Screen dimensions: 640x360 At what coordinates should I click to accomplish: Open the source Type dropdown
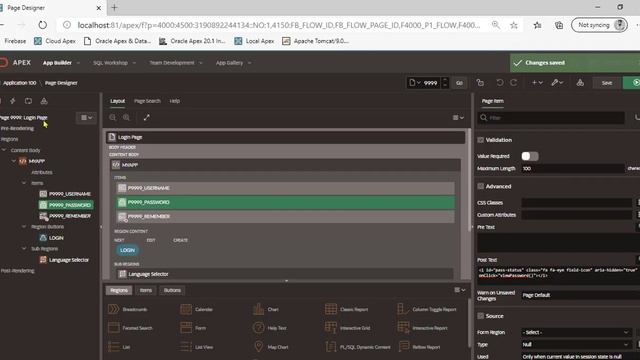(576, 344)
